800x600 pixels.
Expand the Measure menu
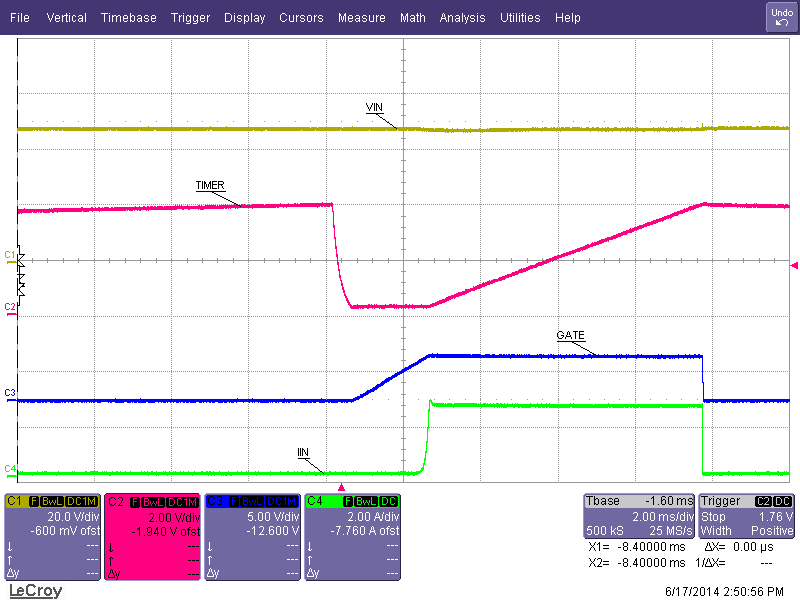[x=361, y=18]
